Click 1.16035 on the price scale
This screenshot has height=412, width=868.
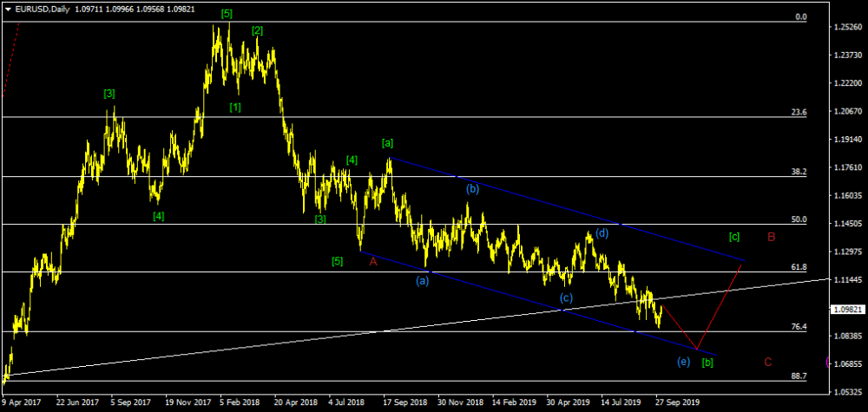click(x=847, y=196)
